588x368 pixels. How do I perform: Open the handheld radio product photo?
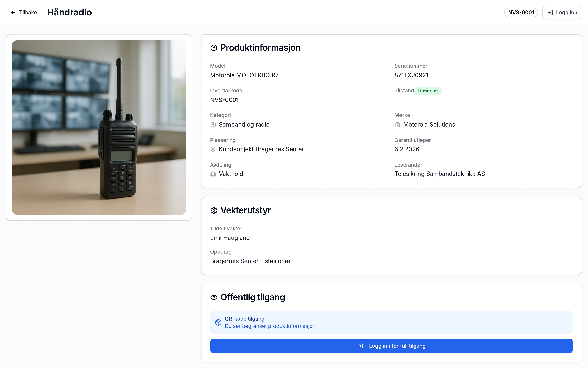coord(99,127)
